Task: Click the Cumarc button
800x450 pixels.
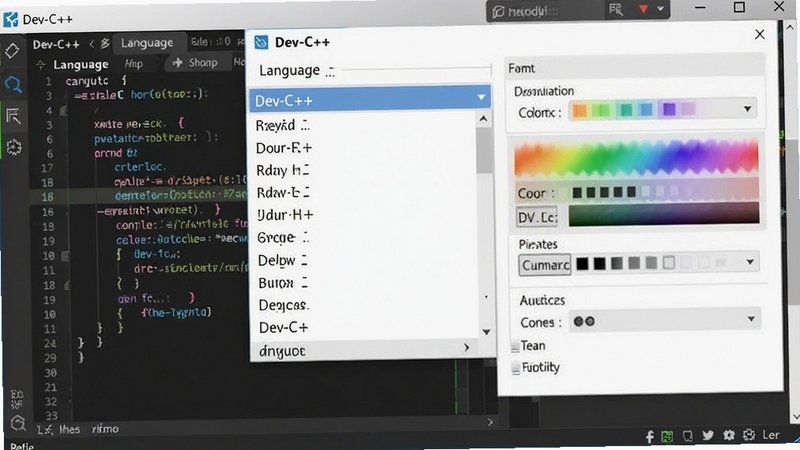Action: [x=544, y=265]
